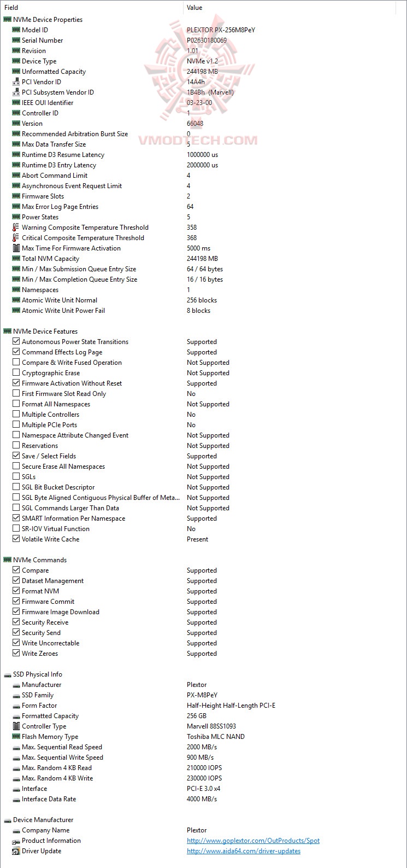
Task: Click the PCI Subsystem Vendor ID icon
Action: click(x=16, y=92)
